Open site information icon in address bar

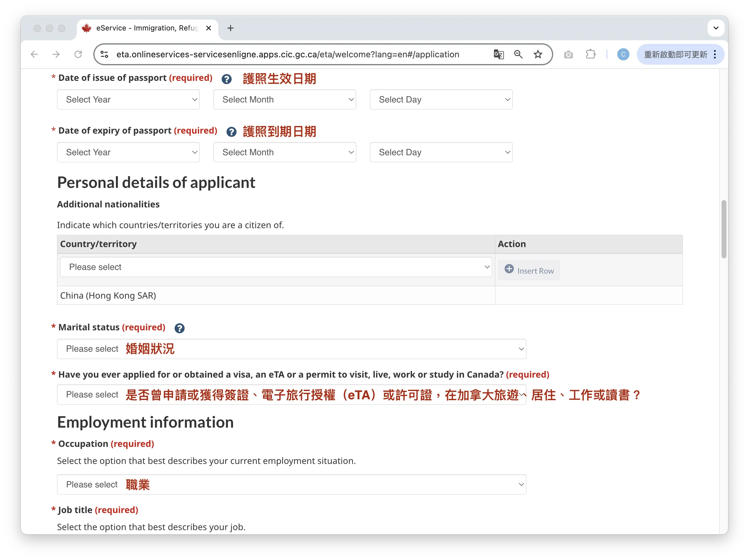tap(104, 54)
